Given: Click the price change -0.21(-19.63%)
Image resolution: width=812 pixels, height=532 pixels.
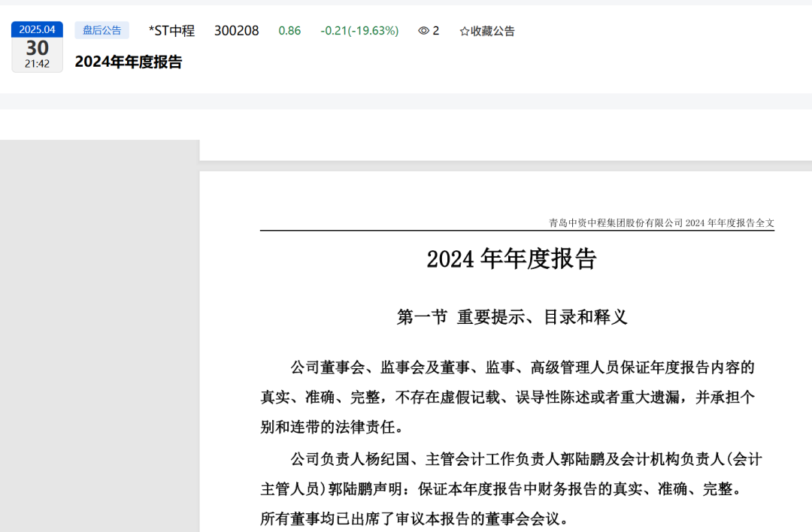Looking at the screenshot, I should point(359,31).
